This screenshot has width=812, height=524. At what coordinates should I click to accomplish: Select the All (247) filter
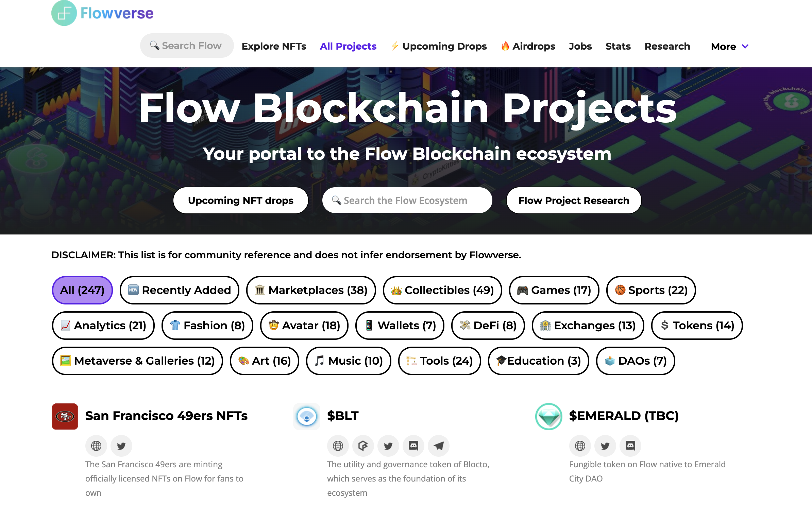82,290
